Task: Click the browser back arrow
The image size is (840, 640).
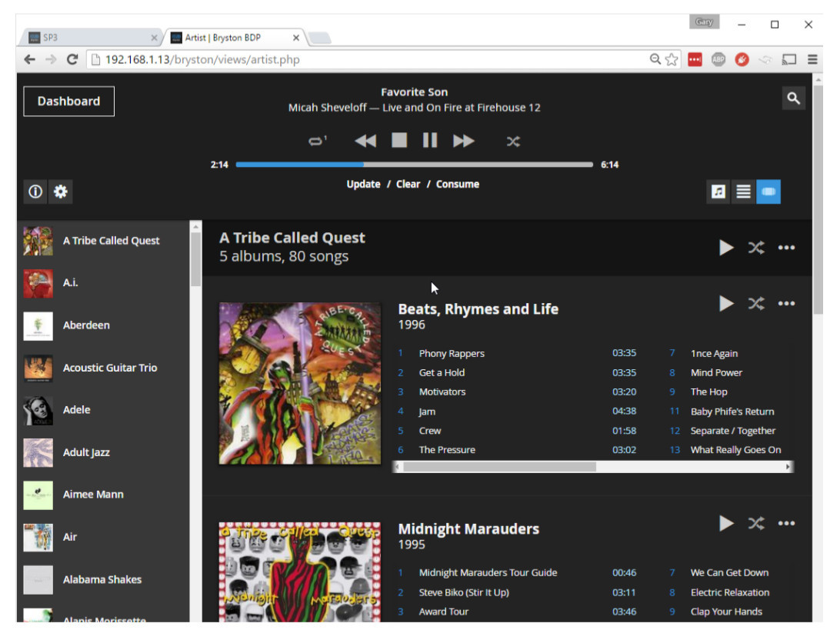Action: point(30,59)
